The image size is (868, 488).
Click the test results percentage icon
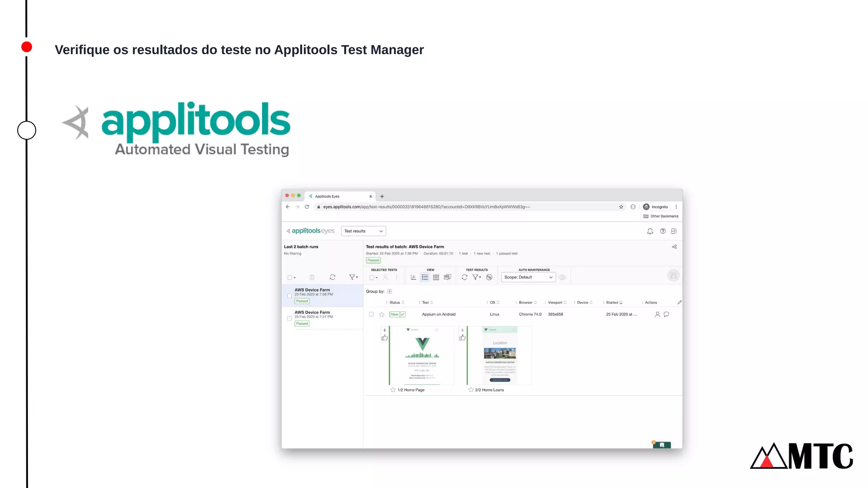489,277
